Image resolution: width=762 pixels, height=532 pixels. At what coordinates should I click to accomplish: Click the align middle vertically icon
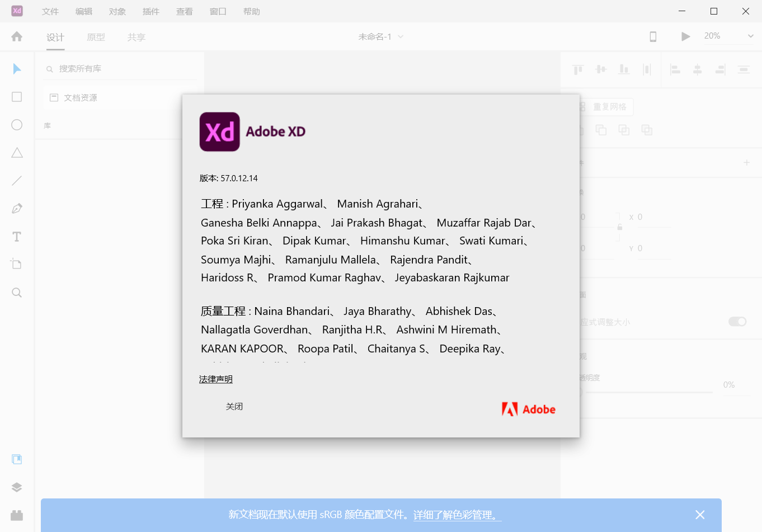point(601,69)
